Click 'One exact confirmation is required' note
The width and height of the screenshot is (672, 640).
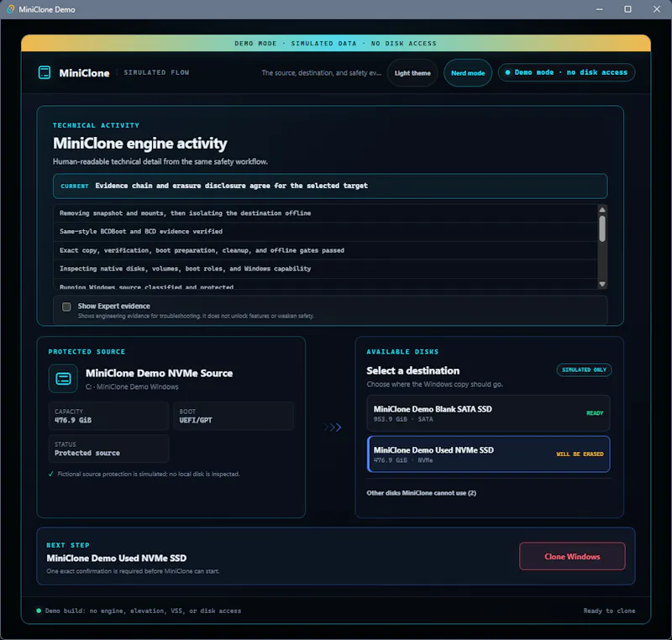(x=133, y=571)
